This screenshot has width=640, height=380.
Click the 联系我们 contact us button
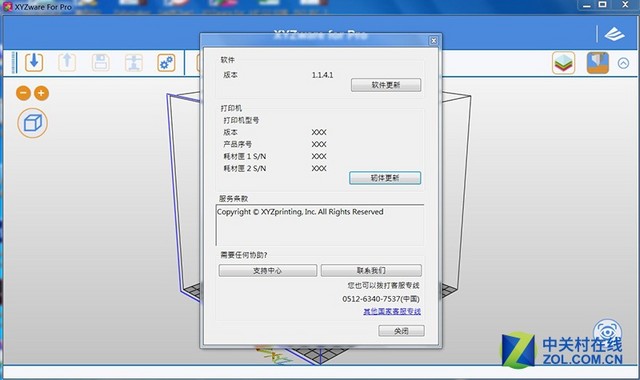371,271
